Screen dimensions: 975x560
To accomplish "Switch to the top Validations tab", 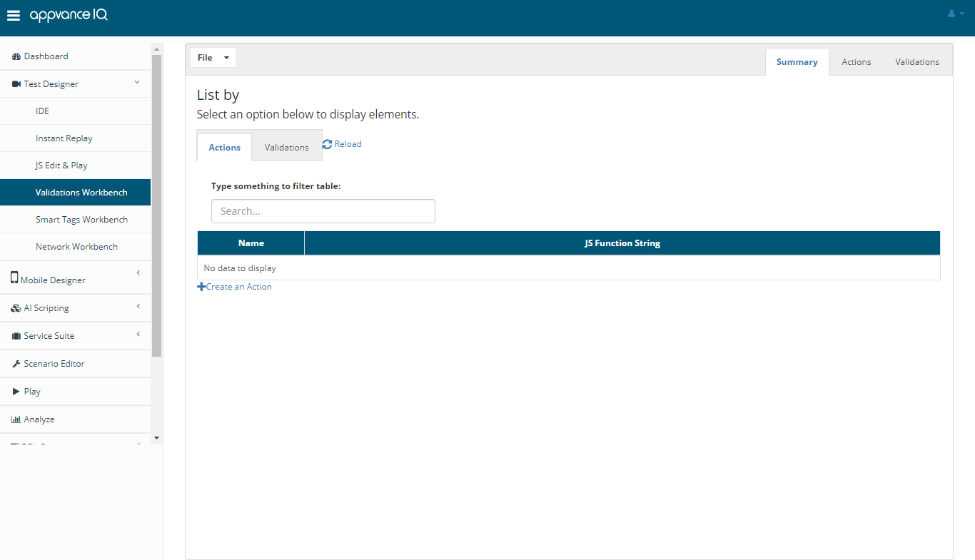I will coord(917,62).
